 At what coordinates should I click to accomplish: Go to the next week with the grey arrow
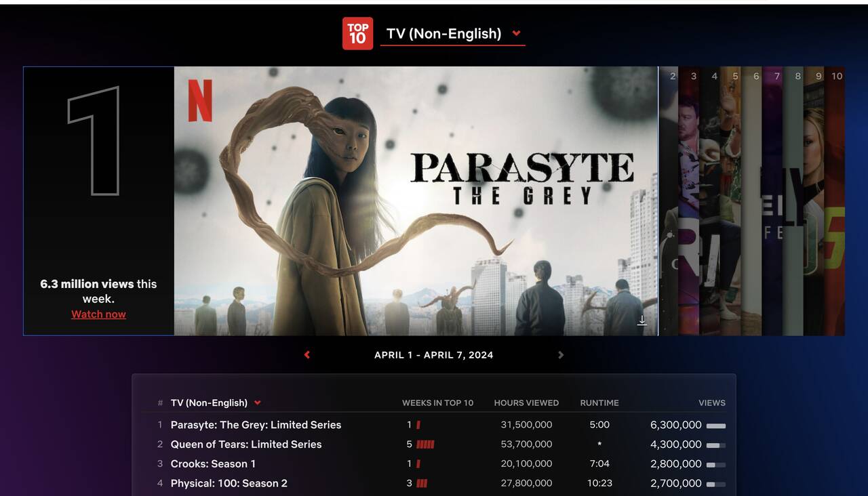click(561, 355)
